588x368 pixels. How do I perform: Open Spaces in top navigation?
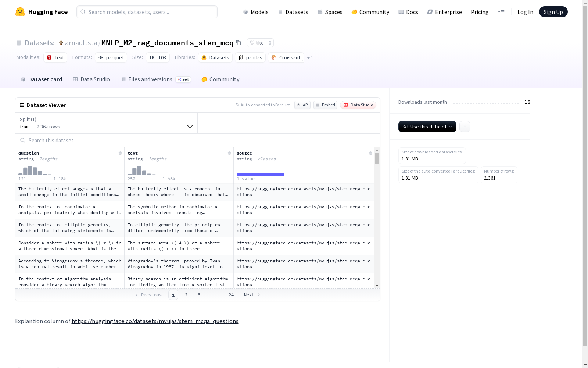(330, 12)
